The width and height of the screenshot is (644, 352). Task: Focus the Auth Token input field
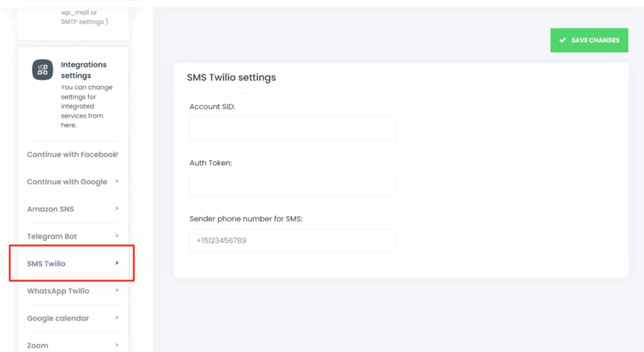pos(292,185)
